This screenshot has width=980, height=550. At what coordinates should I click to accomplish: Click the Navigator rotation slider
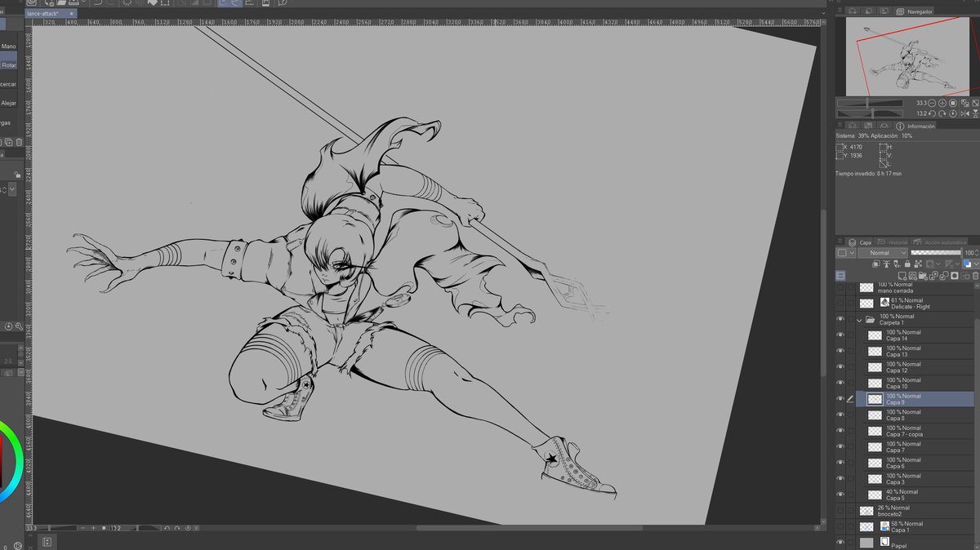tap(870, 113)
